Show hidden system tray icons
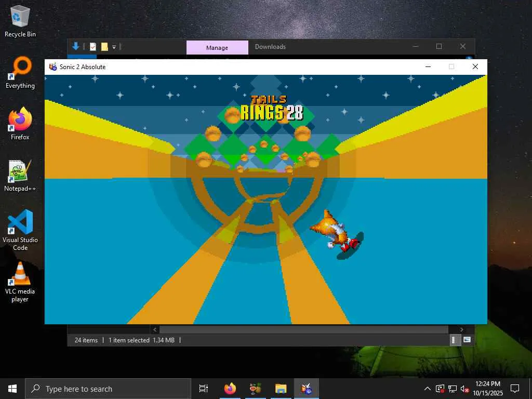The width and height of the screenshot is (532, 399). pos(428,389)
